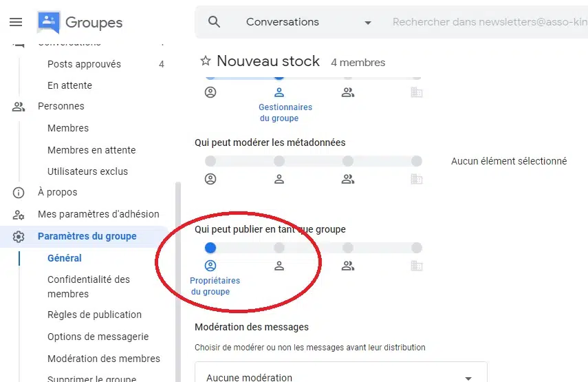Open the main hamburger menu
Viewport: 588px width, 382px height.
(x=16, y=22)
